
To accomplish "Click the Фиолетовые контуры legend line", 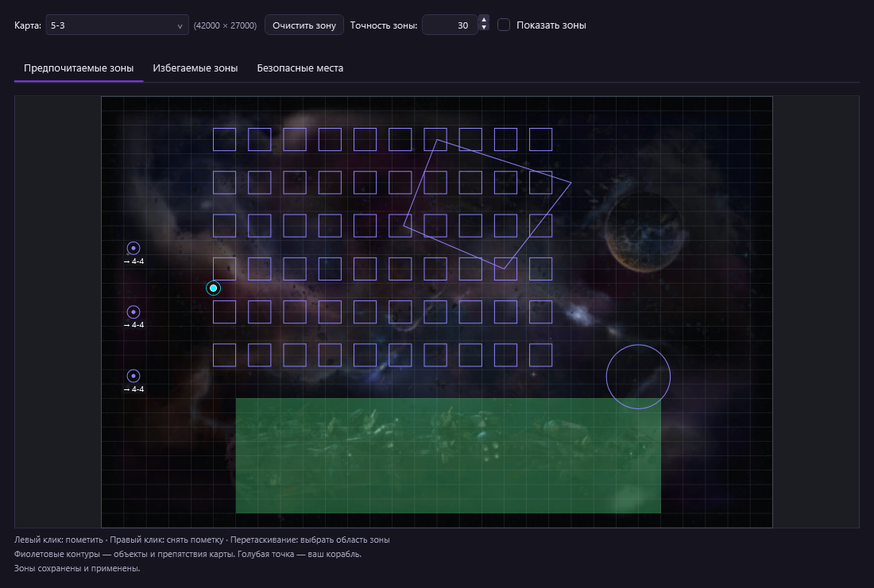I will (188, 554).
